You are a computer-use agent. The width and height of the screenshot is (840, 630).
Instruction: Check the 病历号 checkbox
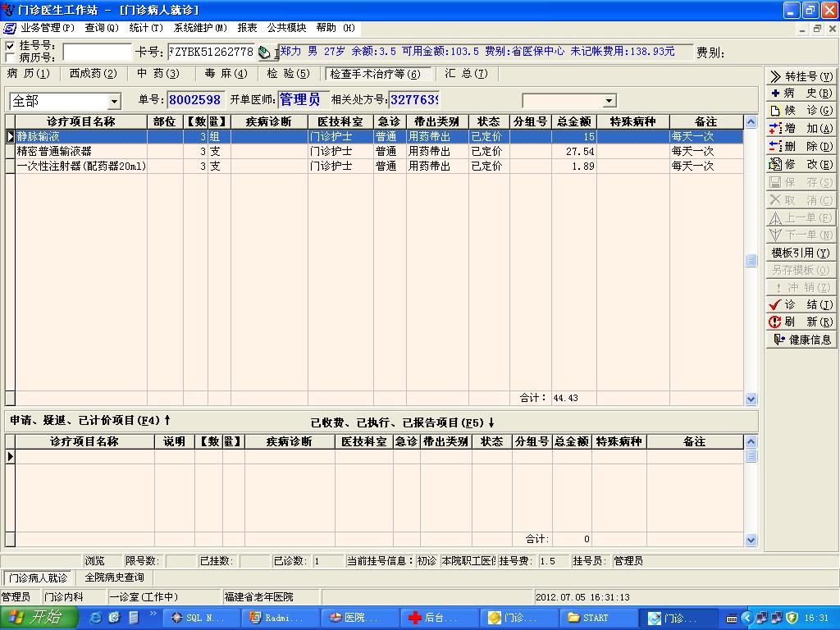10,57
